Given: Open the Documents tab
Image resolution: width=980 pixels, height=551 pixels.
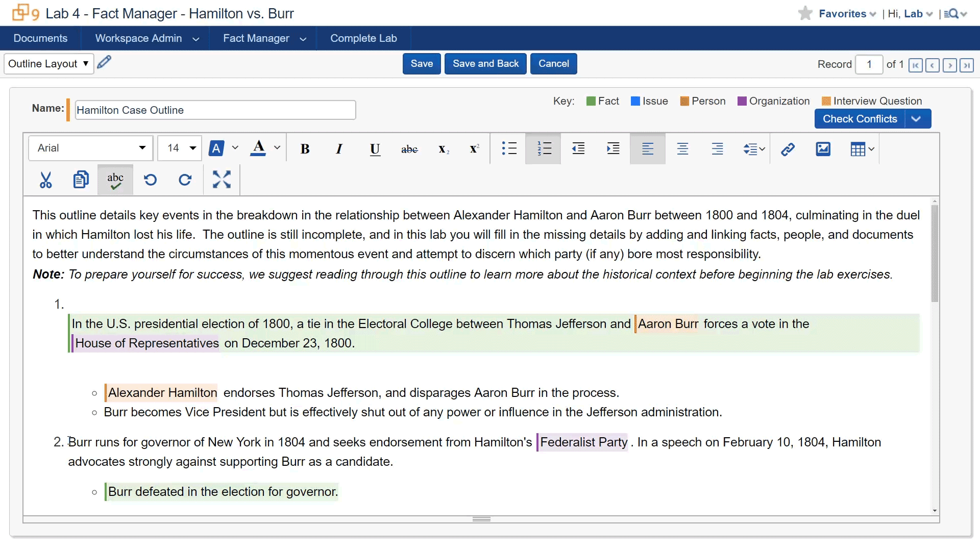Looking at the screenshot, I should pos(40,38).
